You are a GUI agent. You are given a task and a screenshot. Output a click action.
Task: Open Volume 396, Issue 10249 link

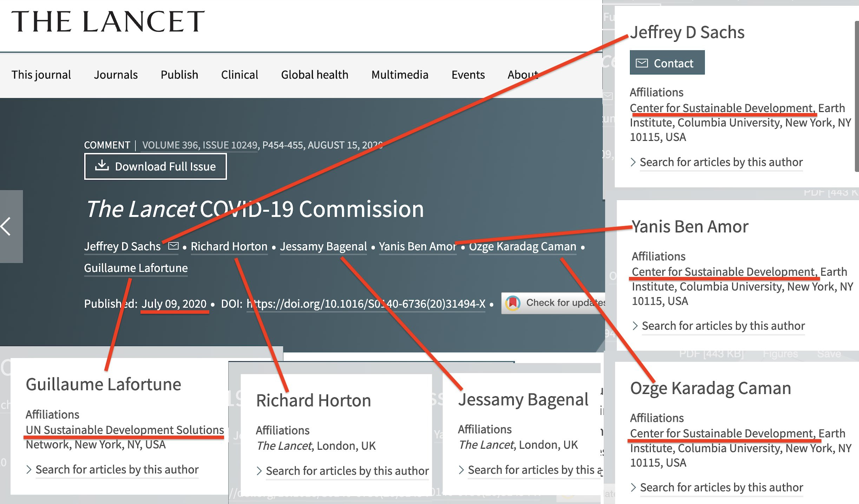click(x=200, y=145)
